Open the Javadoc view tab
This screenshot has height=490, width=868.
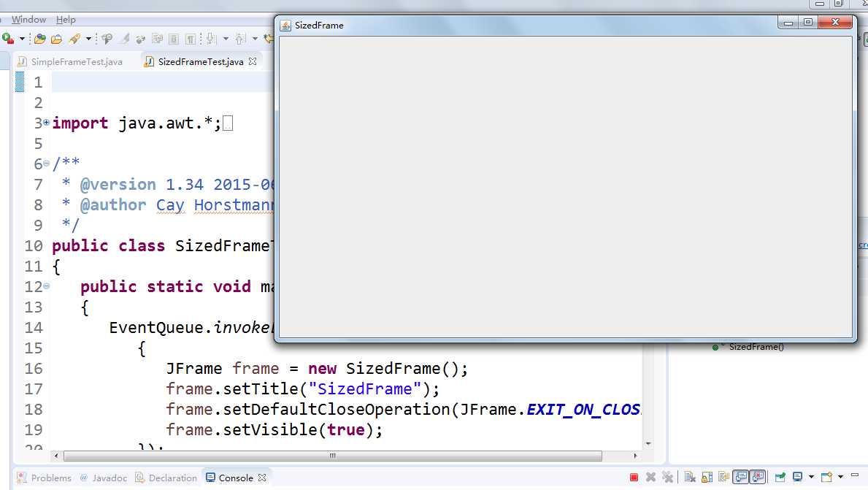(103, 478)
